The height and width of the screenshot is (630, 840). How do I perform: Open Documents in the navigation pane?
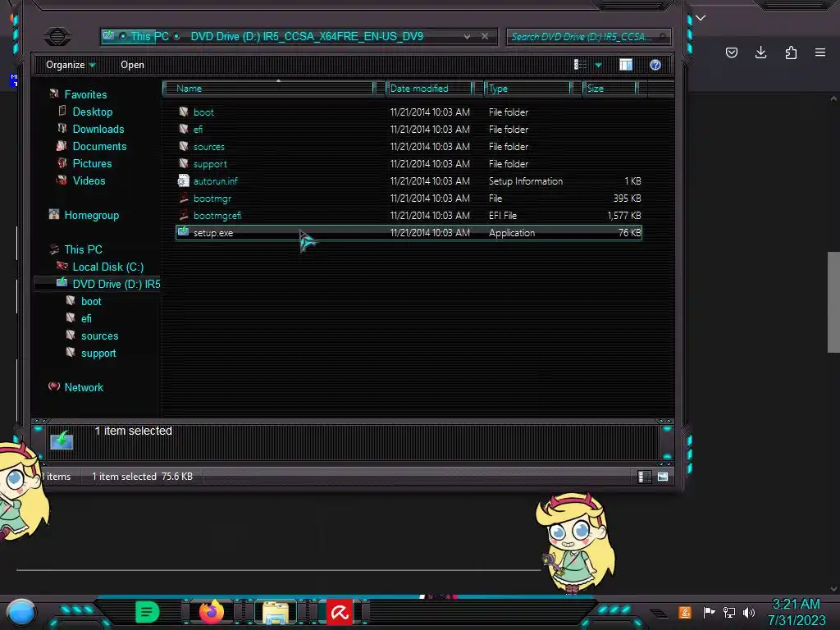point(99,146)
